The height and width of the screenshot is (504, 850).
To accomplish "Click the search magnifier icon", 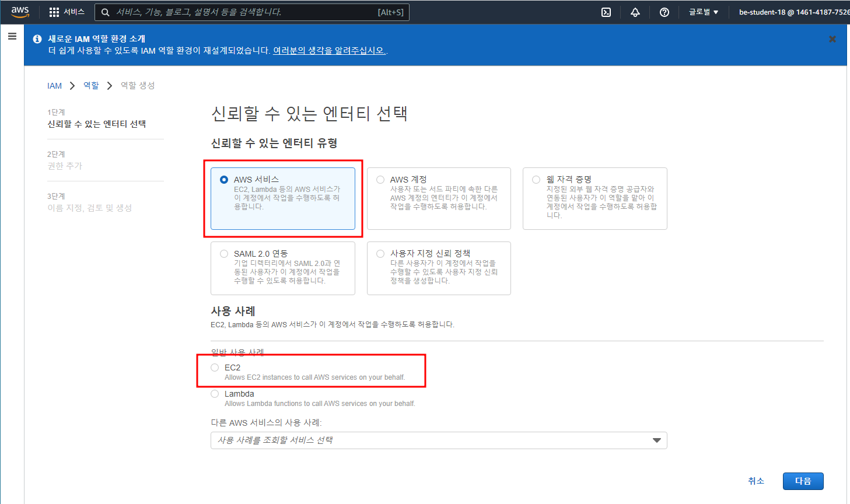I will tap(106, 12).
